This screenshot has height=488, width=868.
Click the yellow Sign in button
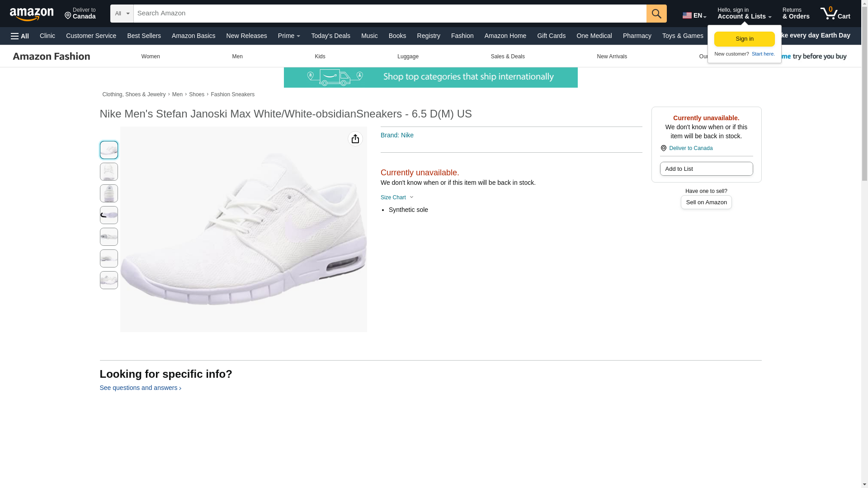744,39
